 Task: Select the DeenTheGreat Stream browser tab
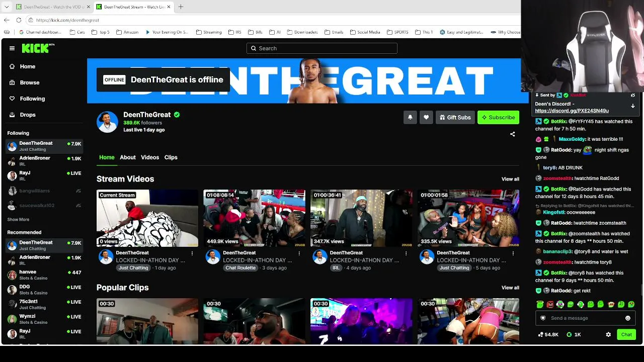(x=133, y=7)
